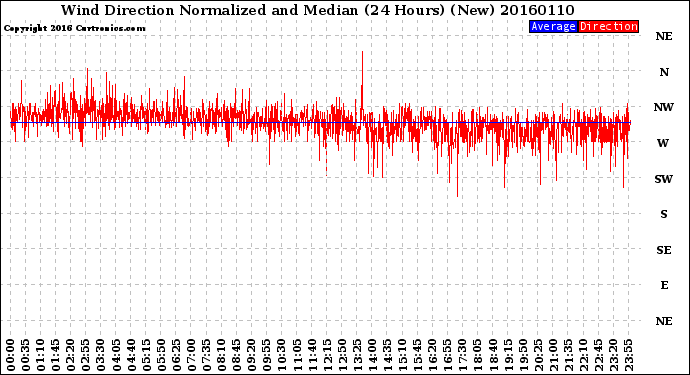This screenshot has height=375, width=690.
Task: Click the blue Average legend label
Action: (553, 26)
